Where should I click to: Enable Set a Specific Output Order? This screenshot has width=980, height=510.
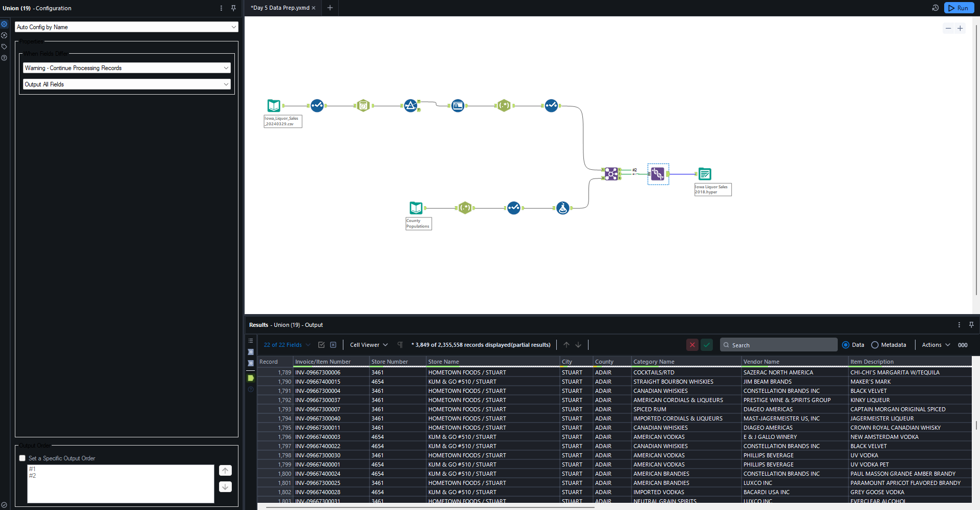click(x=23, y=458)
